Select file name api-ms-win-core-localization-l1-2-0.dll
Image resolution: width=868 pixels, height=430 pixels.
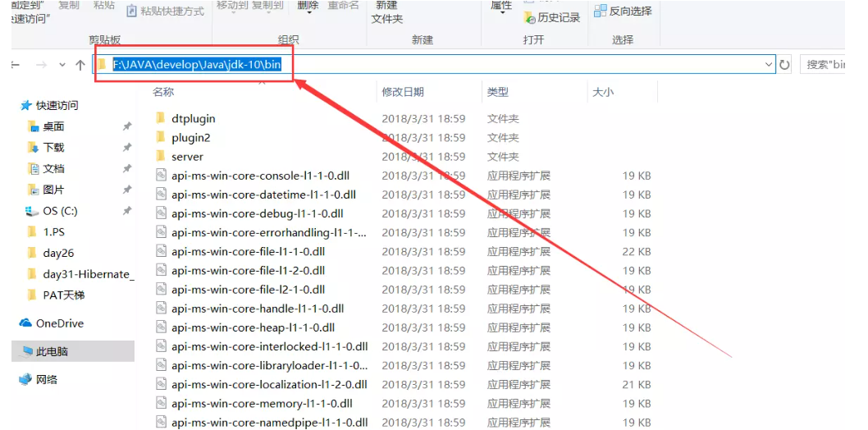tap(270, 384)
